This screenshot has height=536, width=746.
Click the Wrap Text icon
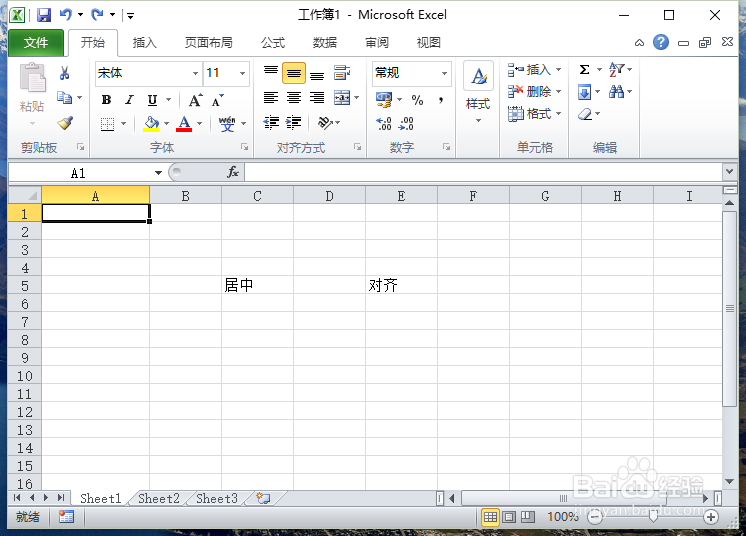tap(342, 73)
